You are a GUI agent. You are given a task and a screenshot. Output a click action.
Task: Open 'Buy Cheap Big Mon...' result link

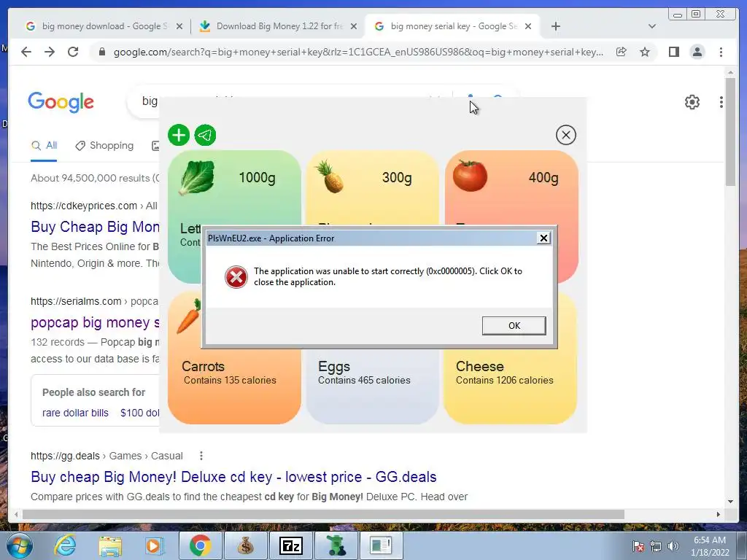tap(95, 227)
